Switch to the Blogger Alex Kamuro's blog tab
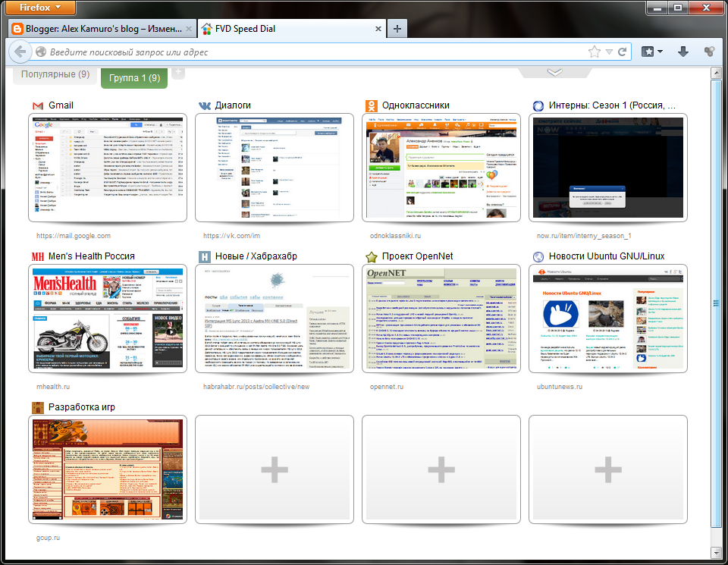Viewport: 728px width, 565px height. coord(102,29)
